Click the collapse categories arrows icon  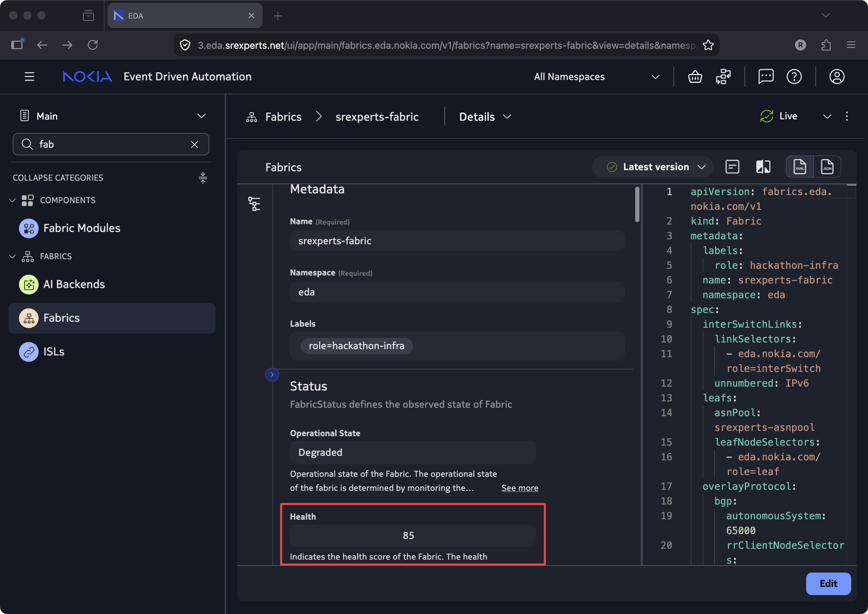(203, 178)
